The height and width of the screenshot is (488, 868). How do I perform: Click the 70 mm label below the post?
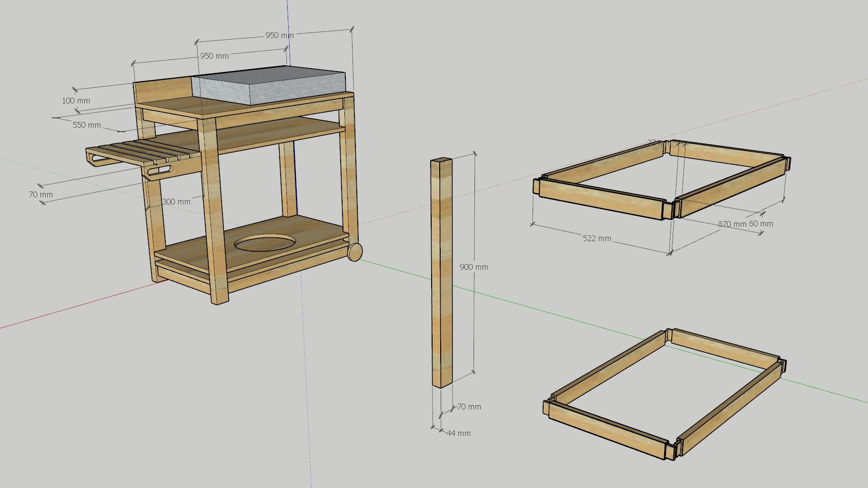pos(469,407)
